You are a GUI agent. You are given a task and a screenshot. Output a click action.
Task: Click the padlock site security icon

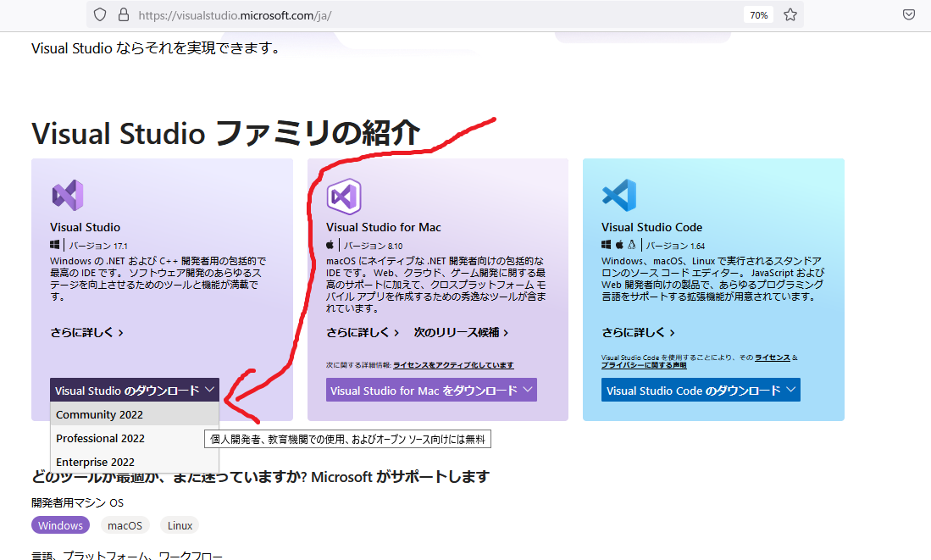click(124, 14)
